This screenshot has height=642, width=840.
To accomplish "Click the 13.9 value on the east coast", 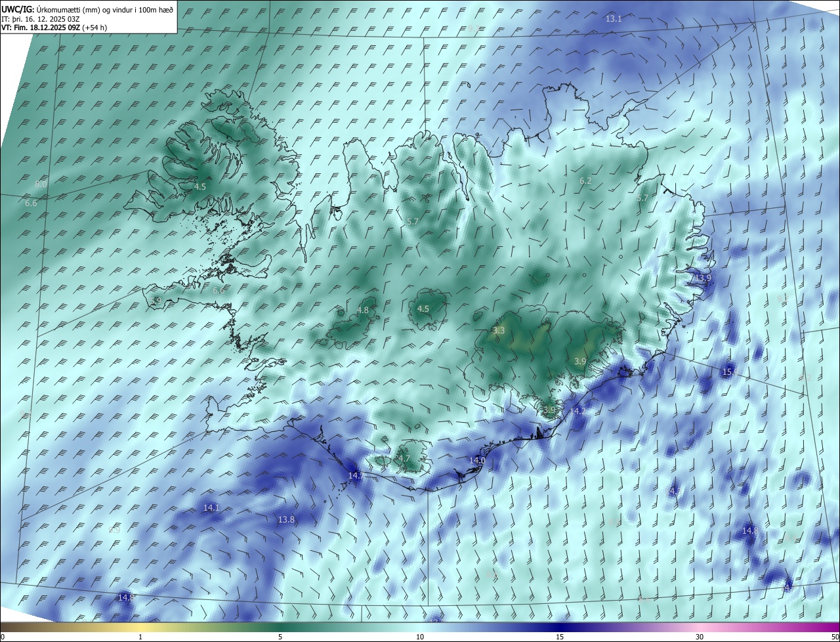I will 703,278.
